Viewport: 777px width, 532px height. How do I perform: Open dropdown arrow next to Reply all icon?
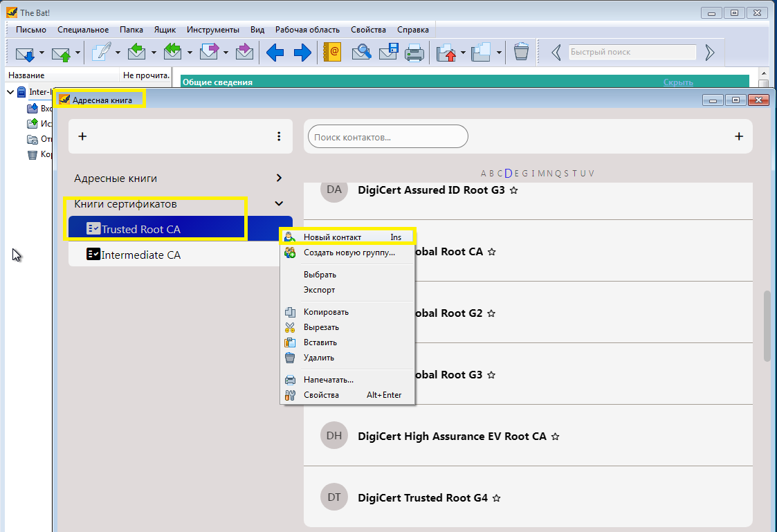coord(190,53)
